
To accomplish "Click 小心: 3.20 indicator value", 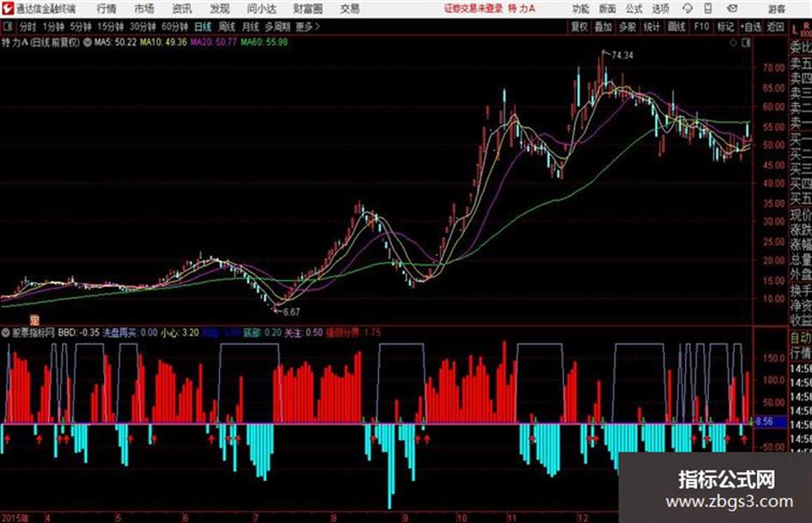I will pos(180,332).
